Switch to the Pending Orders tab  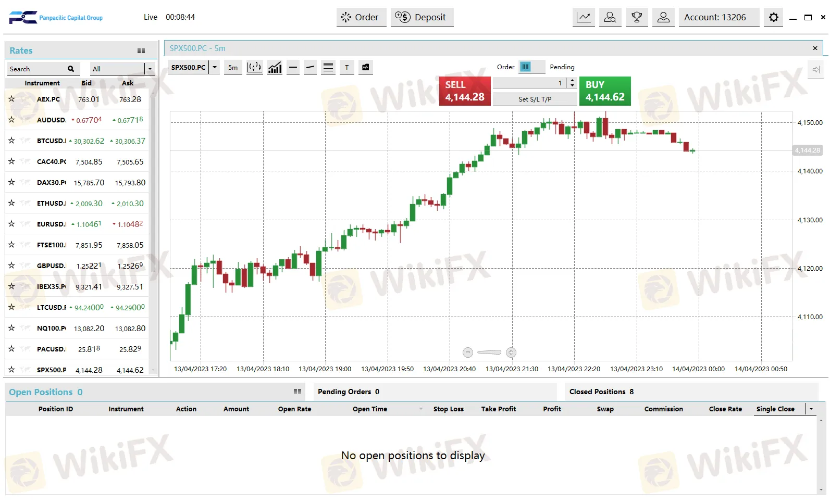click(348, 392)
